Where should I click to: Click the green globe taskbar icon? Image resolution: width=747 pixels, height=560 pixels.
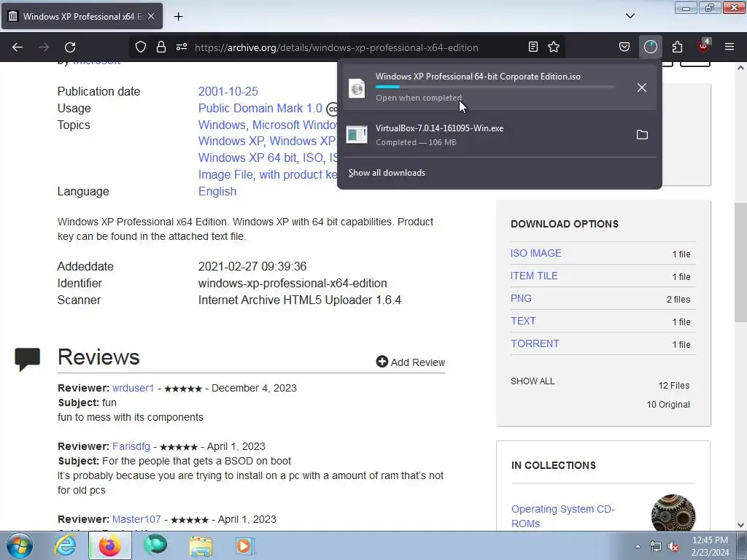click(156, 545)
